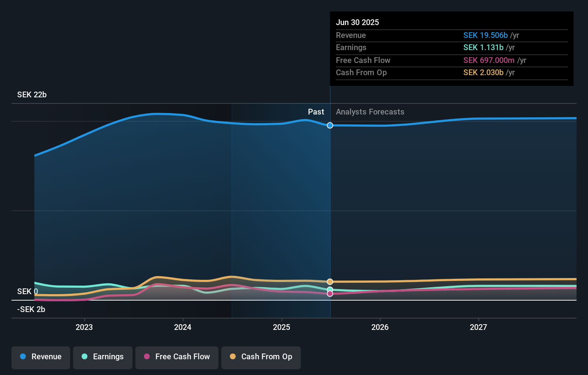
Task: Select the 2024 label on the x-axis
Action: coord(183,327)
